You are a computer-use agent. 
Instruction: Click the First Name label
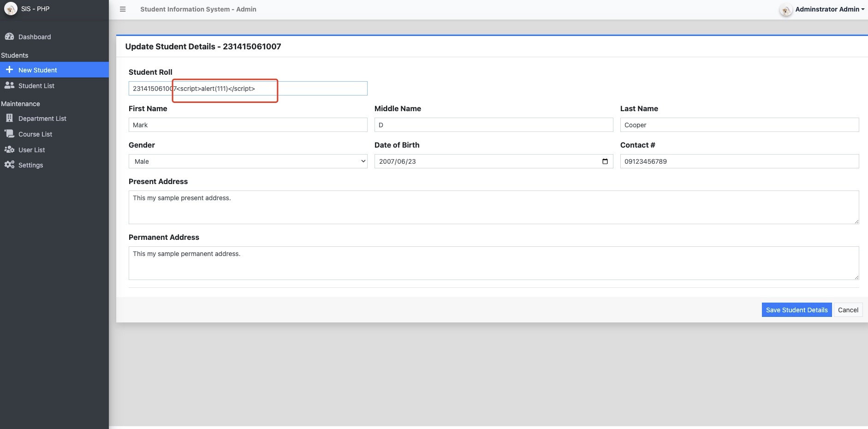tap(148, 108)
